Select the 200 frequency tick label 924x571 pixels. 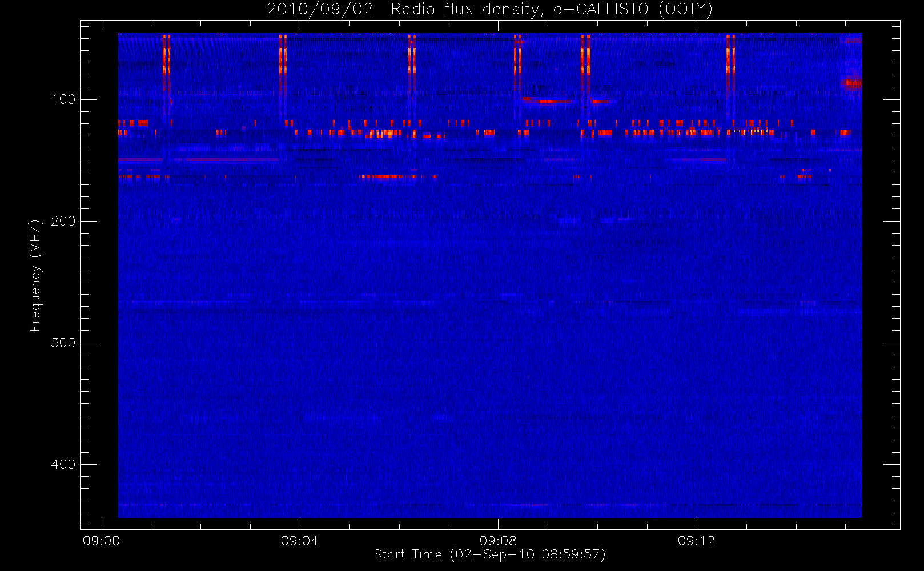pos(63,221)
